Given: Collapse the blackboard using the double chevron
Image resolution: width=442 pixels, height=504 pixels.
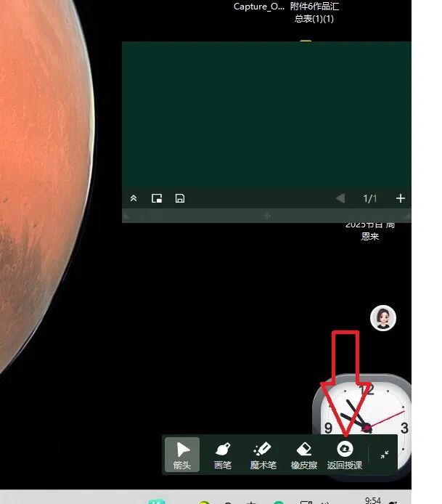Looking at the screenshot, I should pos(134,198).
